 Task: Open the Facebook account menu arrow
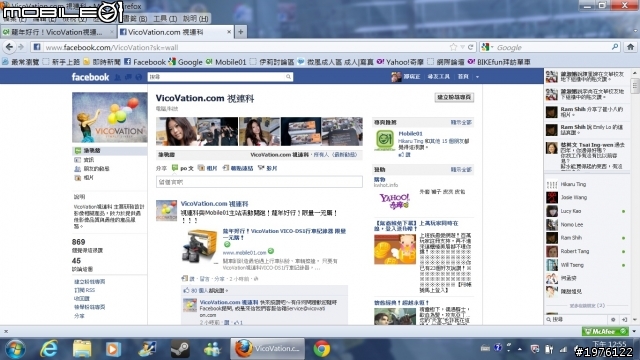point(477,77)
